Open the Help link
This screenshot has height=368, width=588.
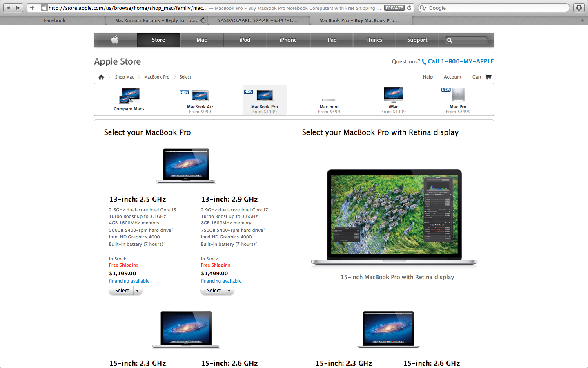428,77
